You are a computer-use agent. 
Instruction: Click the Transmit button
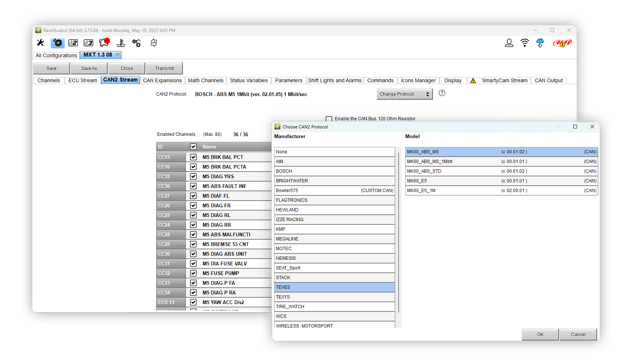coord(164,68)
